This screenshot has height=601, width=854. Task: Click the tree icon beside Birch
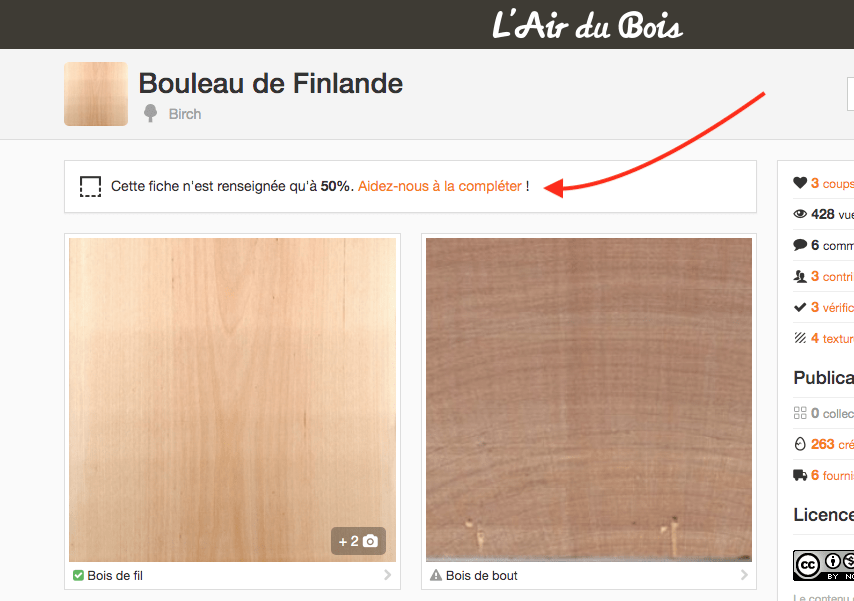pyautogui.click(x=150, y=113)
